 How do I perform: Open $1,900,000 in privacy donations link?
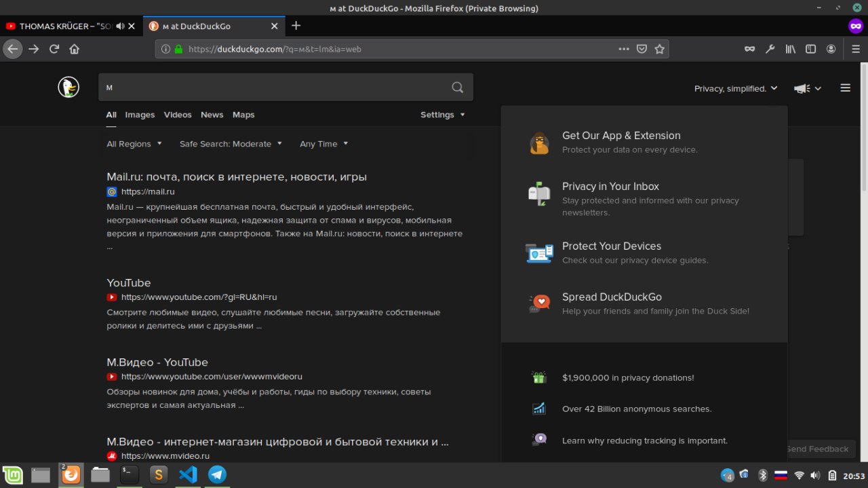coord(628,378)
